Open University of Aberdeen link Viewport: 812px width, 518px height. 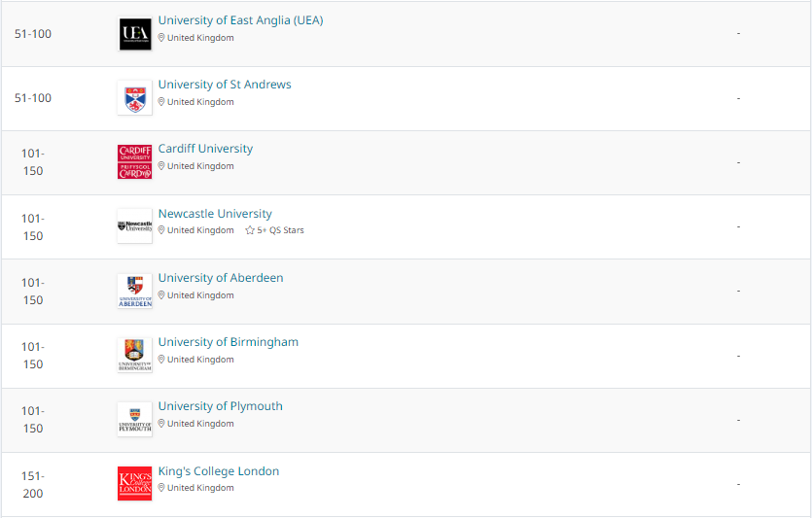click(x=221, y=278)
